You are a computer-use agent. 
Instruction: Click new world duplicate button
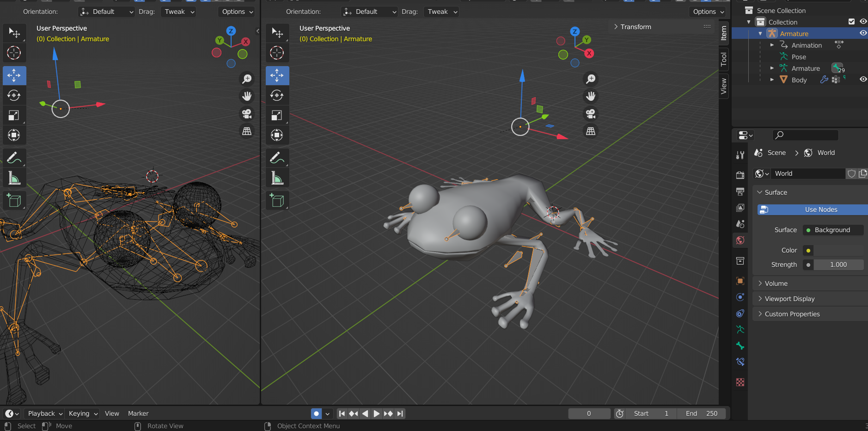[862, 173]
